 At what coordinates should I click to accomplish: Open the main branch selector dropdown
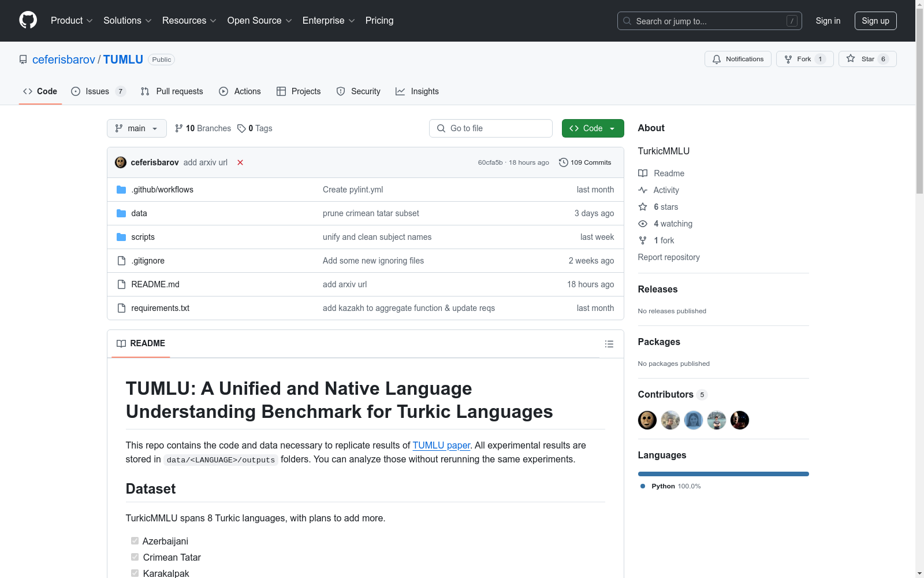[137, 128]
